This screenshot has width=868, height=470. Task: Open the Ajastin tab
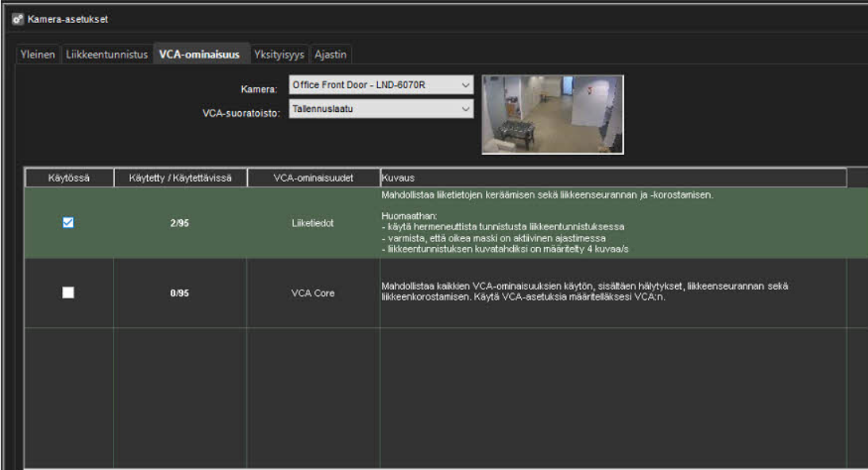tap(330, 54)
